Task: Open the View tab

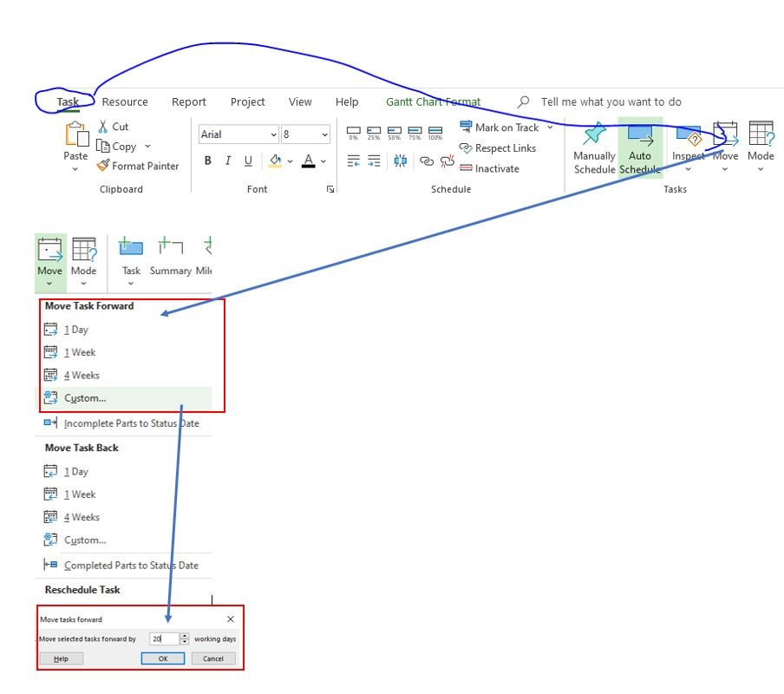Action: [300, 102]
